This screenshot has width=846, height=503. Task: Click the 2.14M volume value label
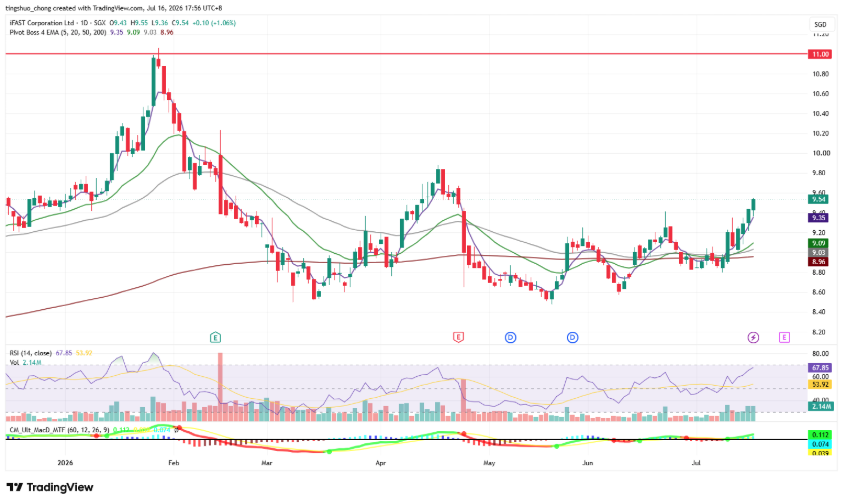821,406
